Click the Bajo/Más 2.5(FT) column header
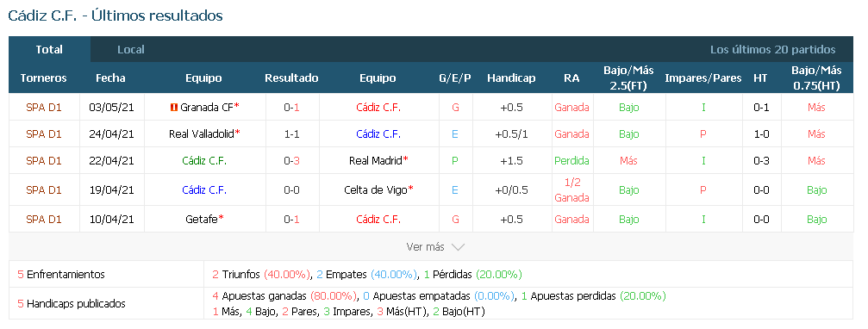The width and height of the screenshot is (868, 329). point(628,78)
